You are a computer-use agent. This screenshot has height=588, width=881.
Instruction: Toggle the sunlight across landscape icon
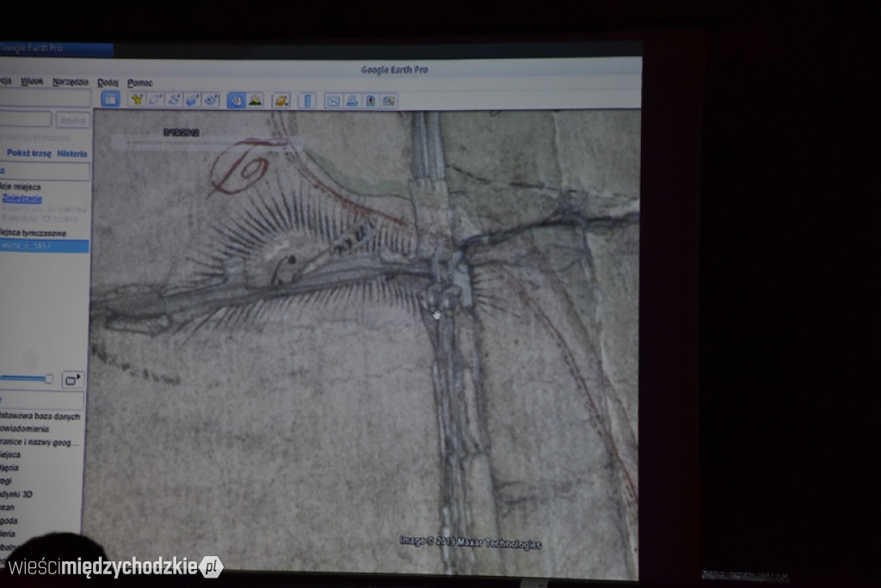coord(255,101)
